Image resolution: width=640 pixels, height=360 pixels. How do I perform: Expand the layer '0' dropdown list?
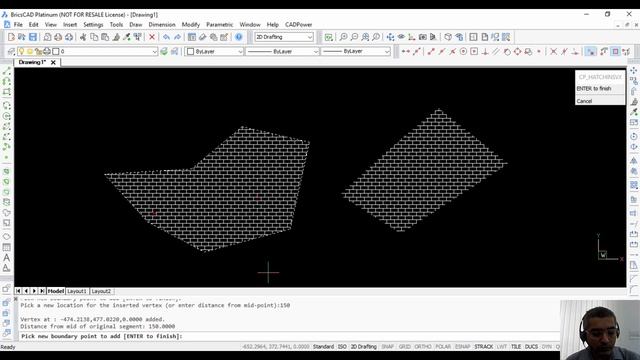[155, 51]
